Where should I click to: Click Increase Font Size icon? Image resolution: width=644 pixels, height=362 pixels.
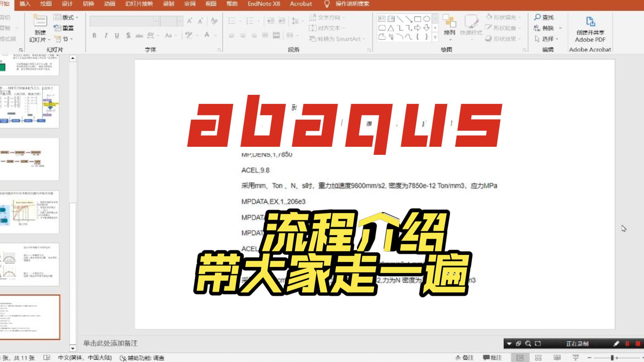pyautogui.click(x=190, y=21)
